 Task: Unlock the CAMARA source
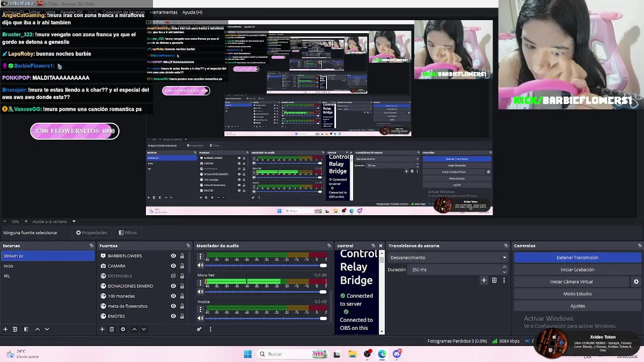coord(182,266)
